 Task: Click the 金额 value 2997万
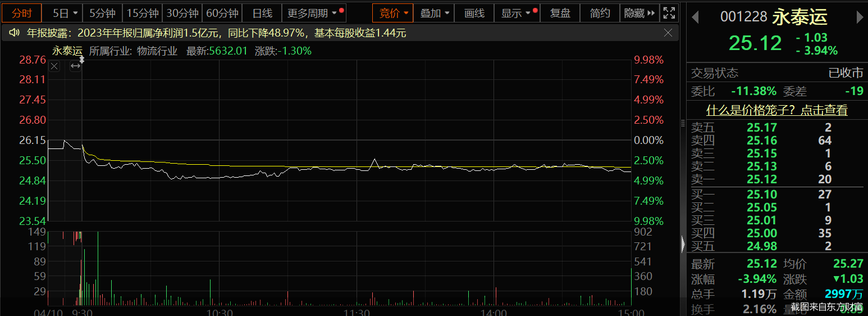coord(844,294)
